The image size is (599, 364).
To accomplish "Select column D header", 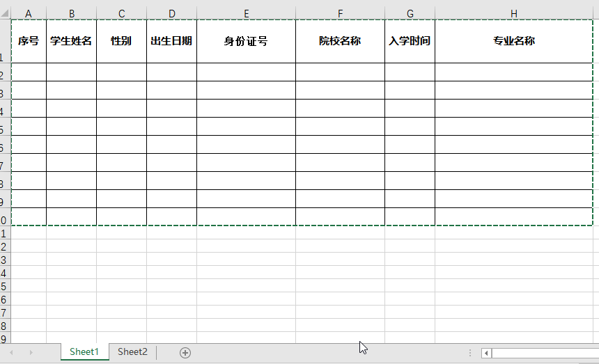I will [171, 14].
